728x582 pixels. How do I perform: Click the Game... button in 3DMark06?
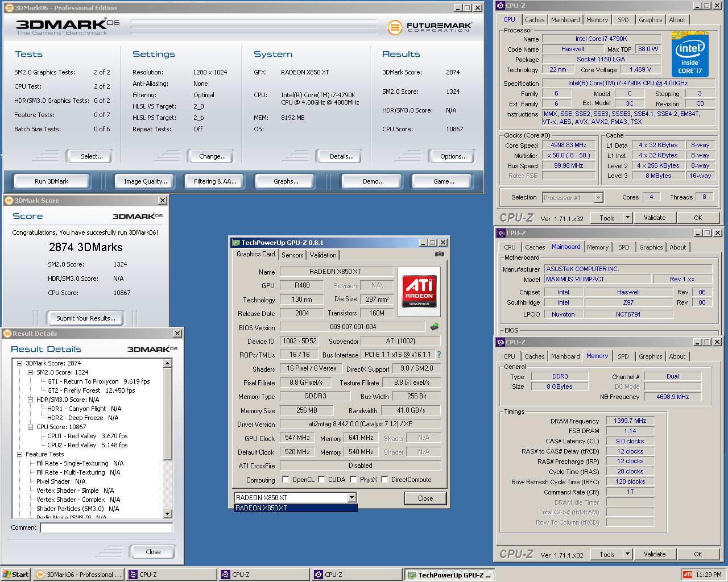point(444,181)
